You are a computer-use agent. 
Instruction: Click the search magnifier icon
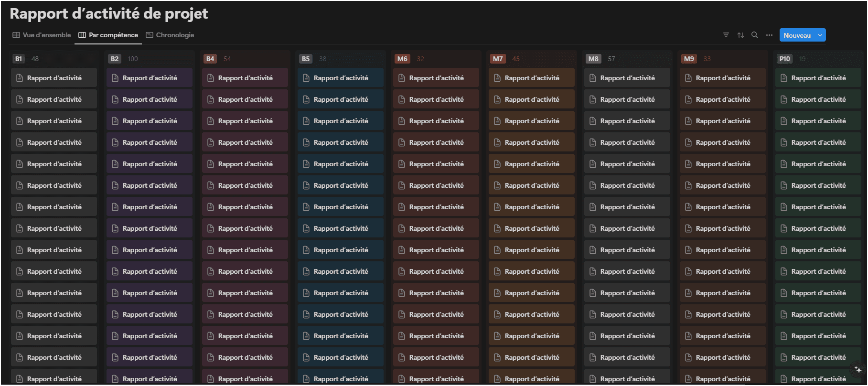(755, 35)
